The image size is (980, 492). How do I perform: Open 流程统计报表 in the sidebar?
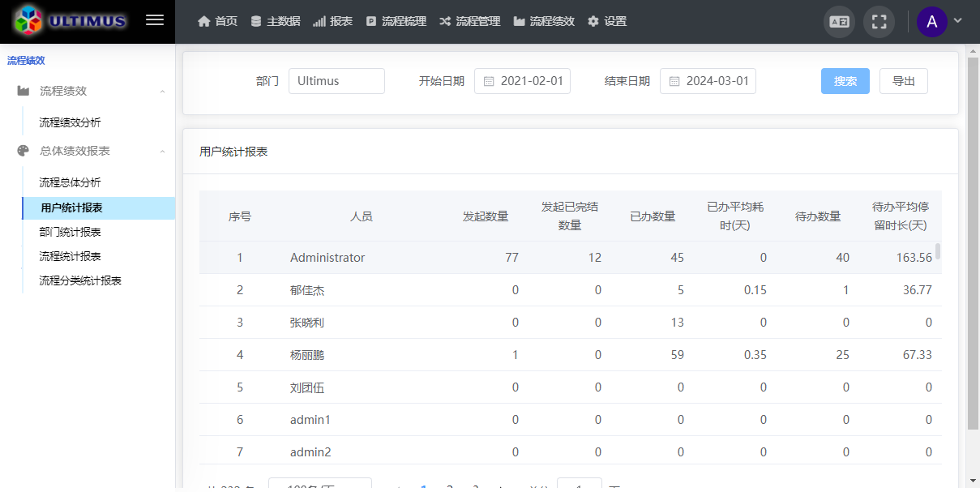click(x=71, y=256)
